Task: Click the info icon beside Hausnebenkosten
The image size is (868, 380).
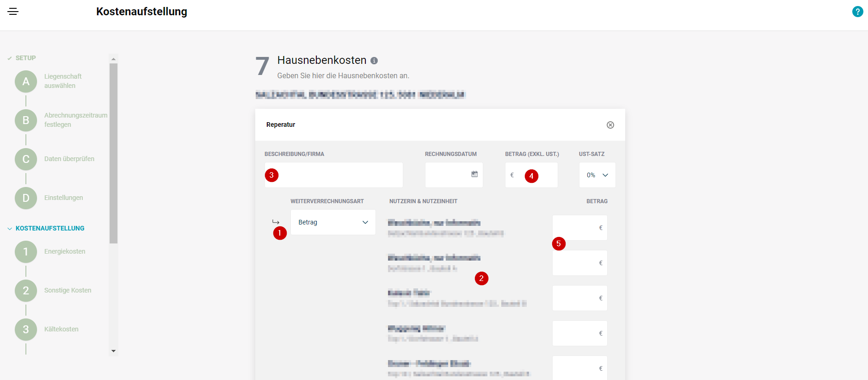Action: pos(374,61)
